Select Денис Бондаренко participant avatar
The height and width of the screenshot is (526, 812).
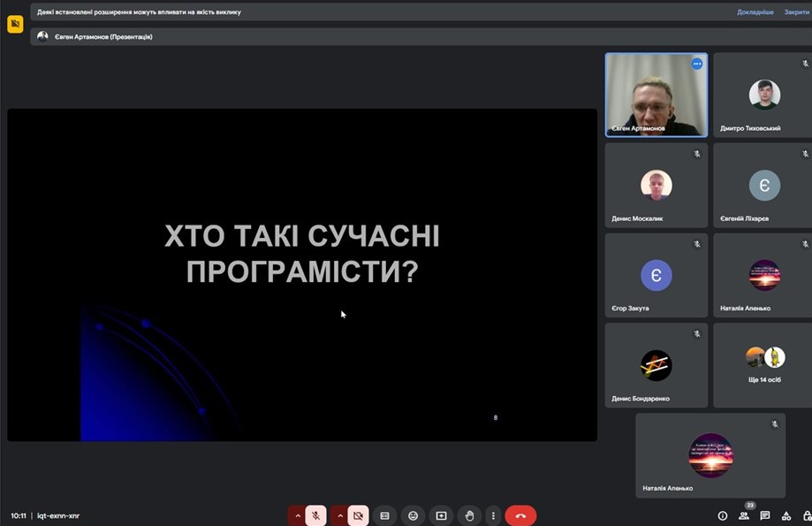pos(656,365)
